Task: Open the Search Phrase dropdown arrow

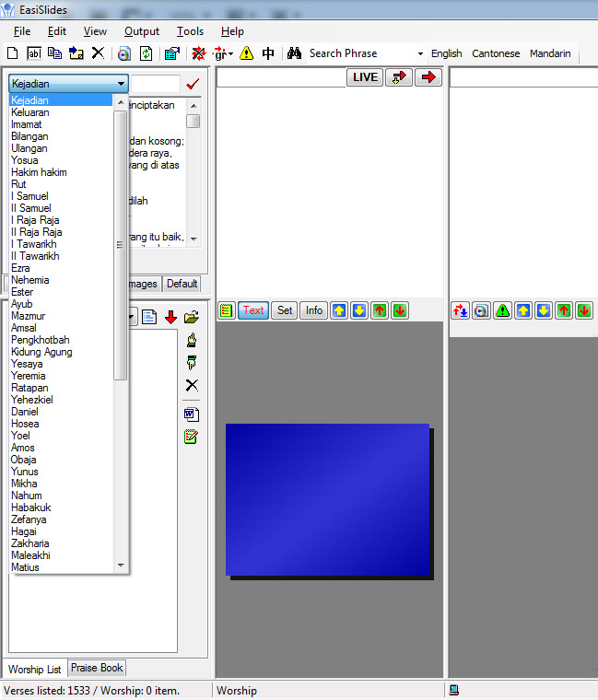Action: (x=420, y=54)
